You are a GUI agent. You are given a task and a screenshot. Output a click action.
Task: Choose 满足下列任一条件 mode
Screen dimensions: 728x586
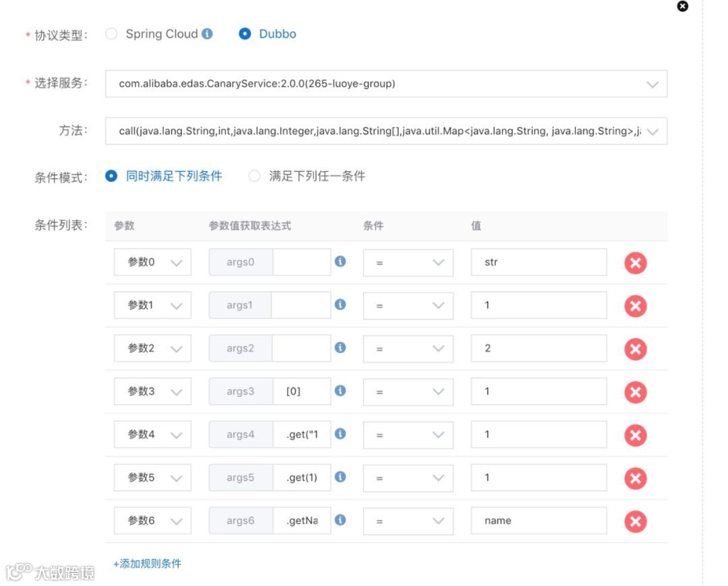254,176
